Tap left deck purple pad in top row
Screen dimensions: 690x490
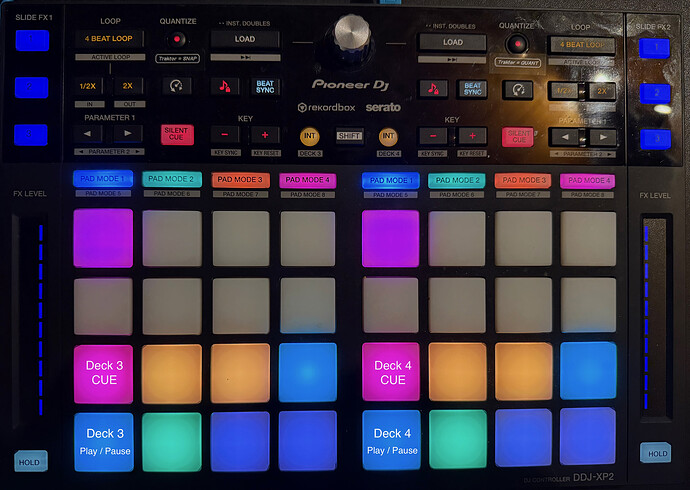[x=103, y=238]
